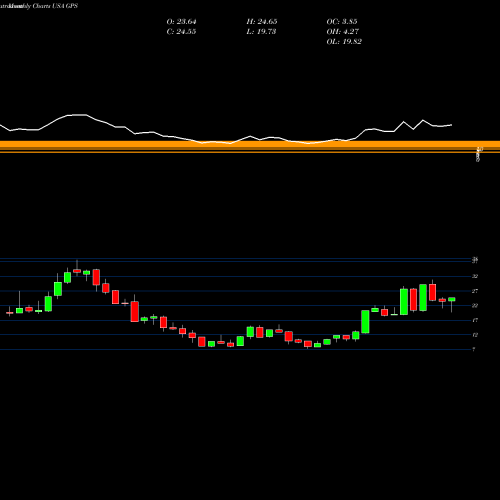Click the 'OH: 4.27' reading
The image size is (500, 500).
343,32
